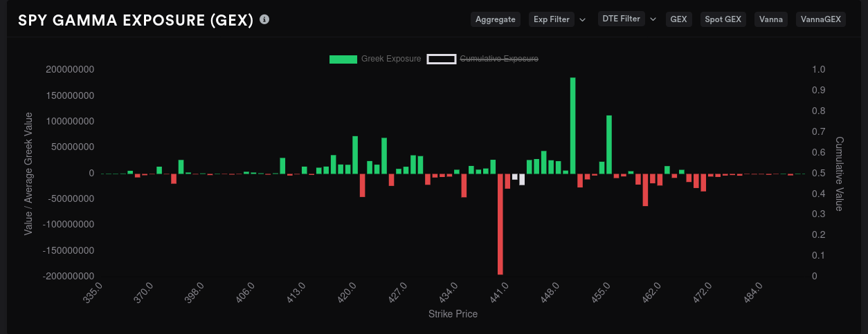Viewport: 868px width, 334px height.
Task: Expand the DTE Filter dropdown arrow
Action: point(653,19)
